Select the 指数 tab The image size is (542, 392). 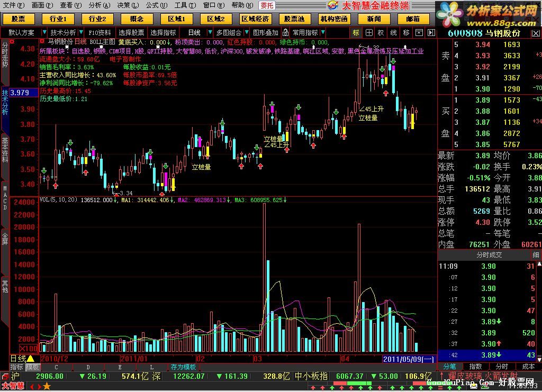click(x=475, y=367)
